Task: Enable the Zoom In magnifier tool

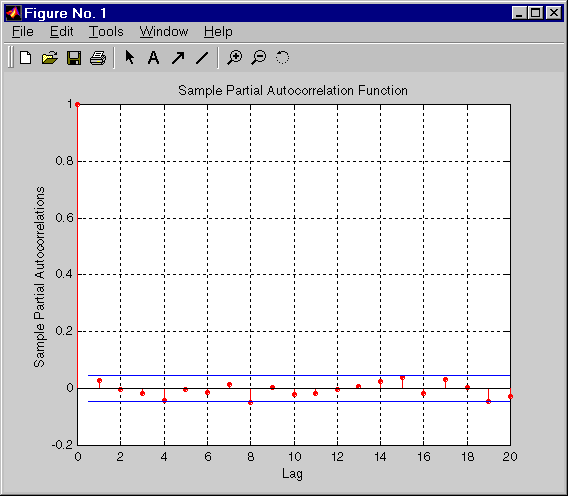Action: pos(234,57)
